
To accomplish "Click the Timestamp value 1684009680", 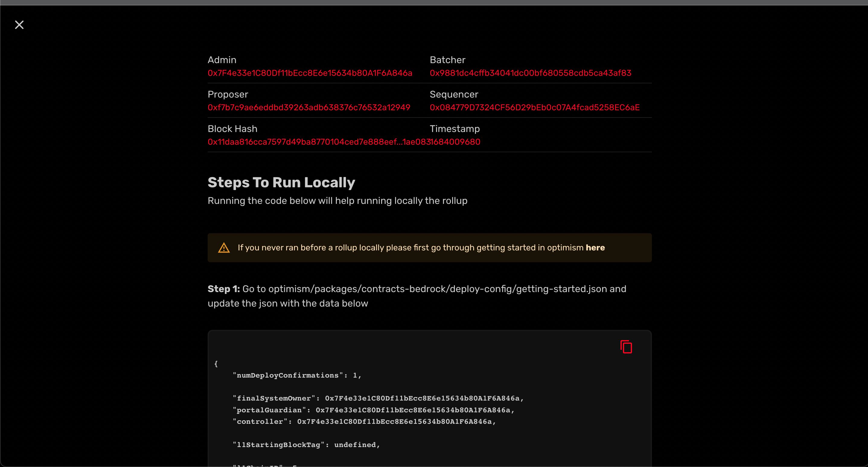I will pos(455,142).
